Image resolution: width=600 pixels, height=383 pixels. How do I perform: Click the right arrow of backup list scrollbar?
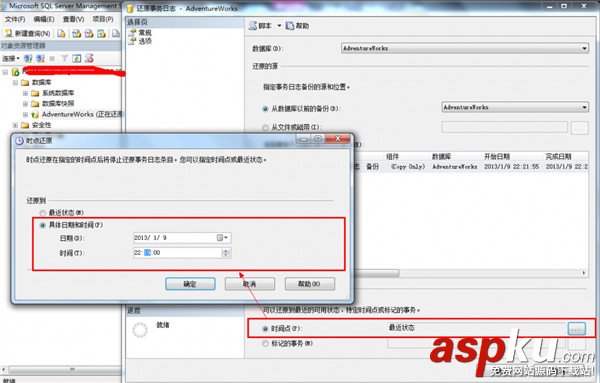tap(584, 273)
